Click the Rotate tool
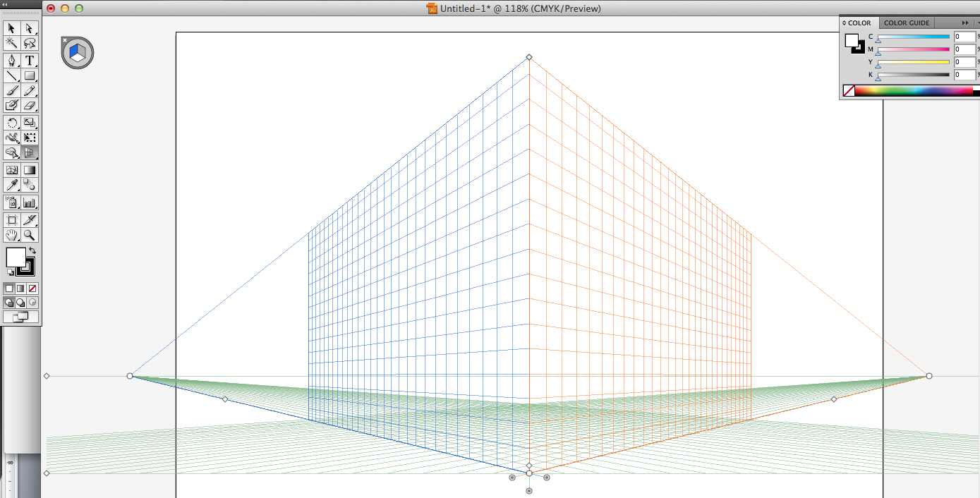 click(x=12, y=123)
